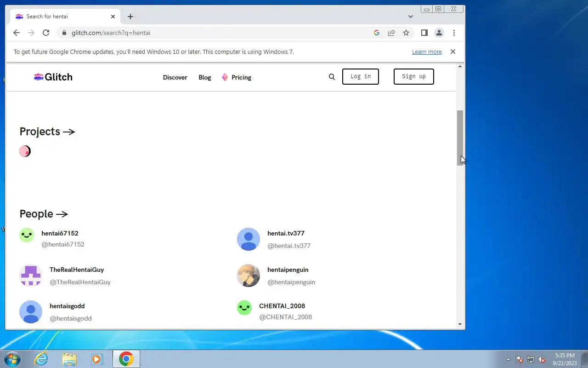Open the Windows Start button
Screen dimensions: 588x368
point(12,359)
